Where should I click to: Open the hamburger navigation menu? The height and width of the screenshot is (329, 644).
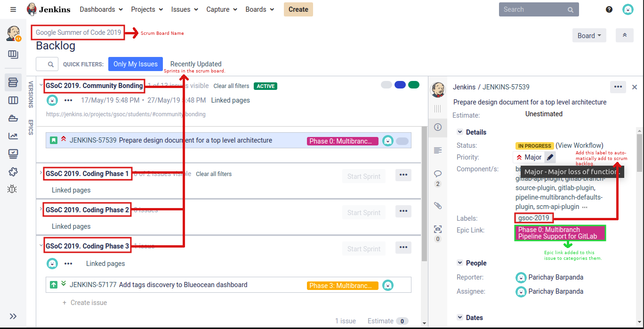pyautogui.click(x=13, y=9)
